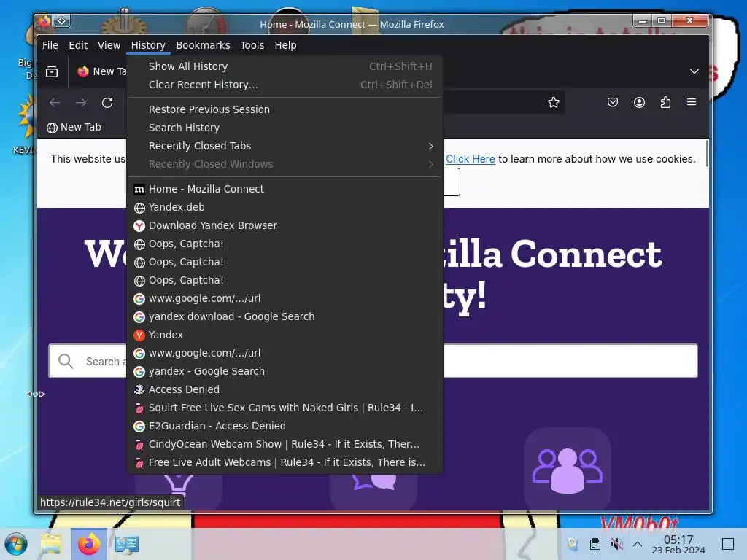Open E2Guardian - Access Denied entry
This screenshot has height=560, width=747.
[285, 426]
